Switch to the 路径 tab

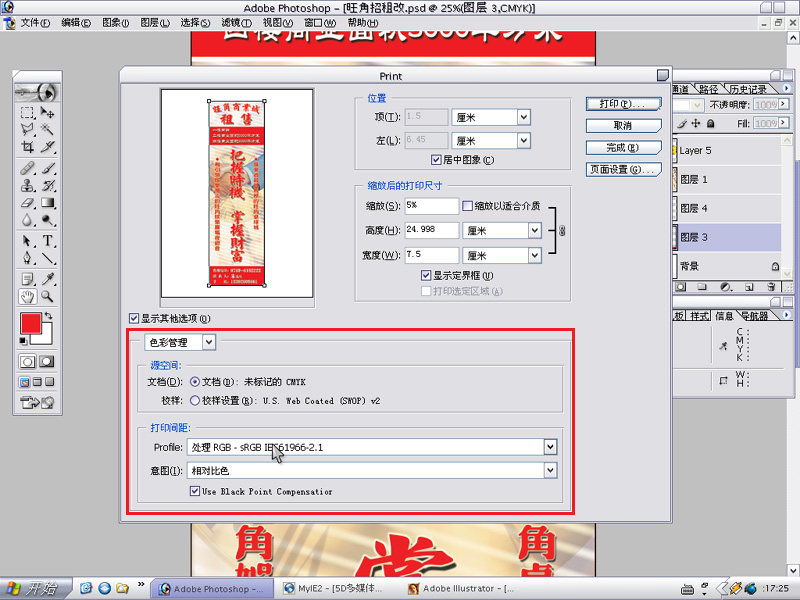point(708,89)
